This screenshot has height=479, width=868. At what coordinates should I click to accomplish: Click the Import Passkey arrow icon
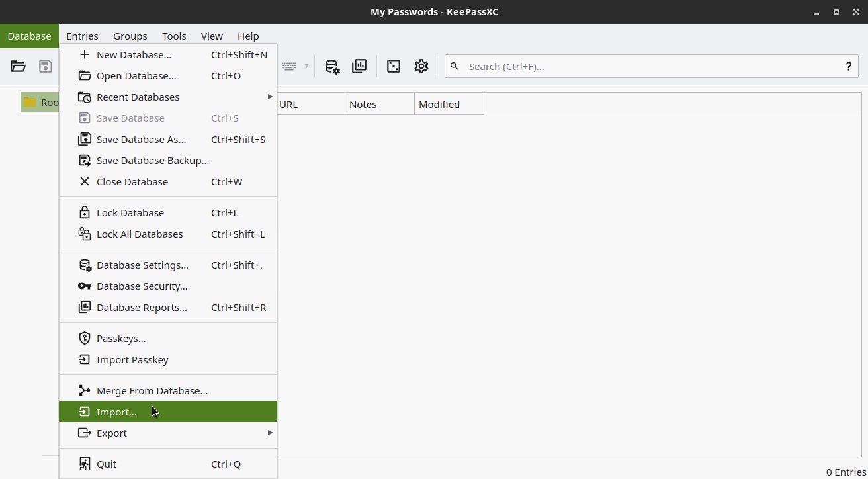[84, 360]
